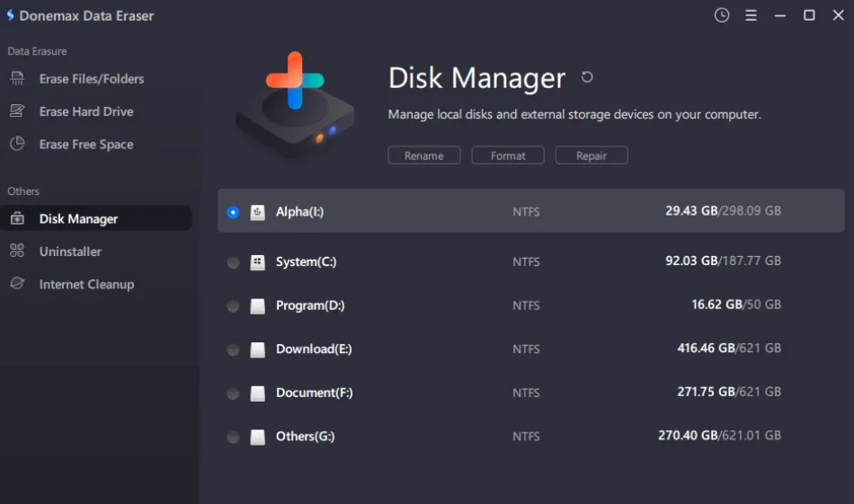Select the Alpha(I:) radio button

coord(233,212)
